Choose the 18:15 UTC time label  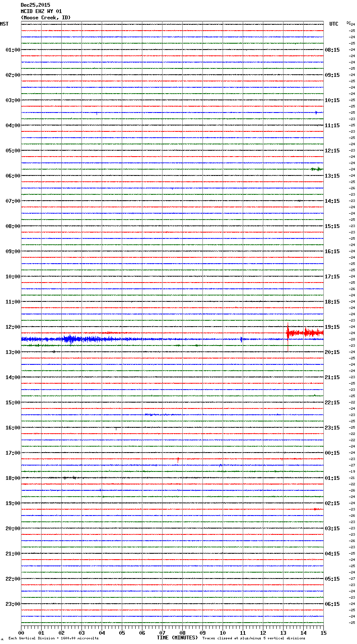click(332, 302)
